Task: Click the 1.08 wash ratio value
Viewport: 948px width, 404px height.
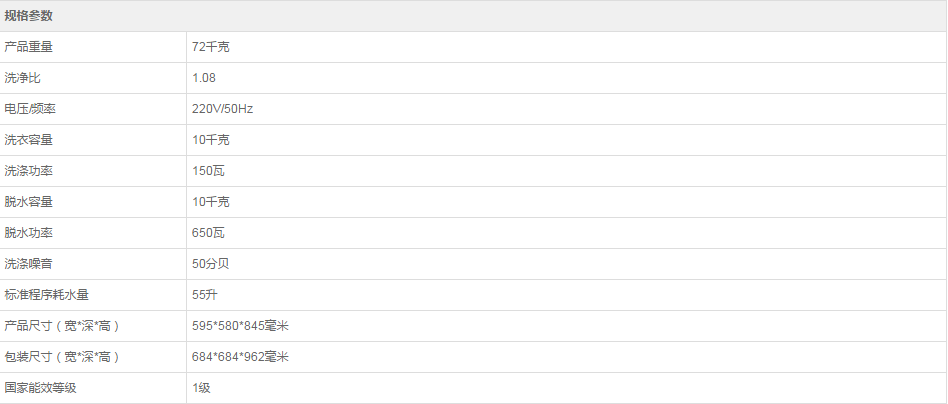Action: [204, 78]
